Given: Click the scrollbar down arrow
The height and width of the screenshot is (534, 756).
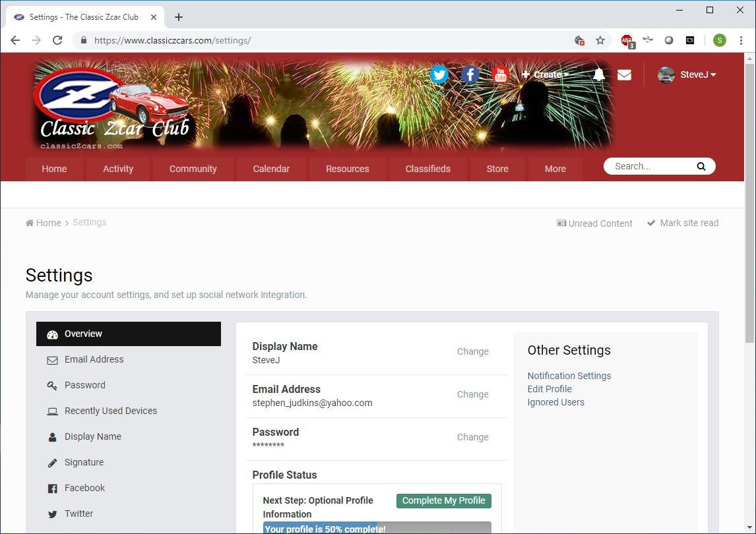Looking at the screenshot, I should tap(749, 528).
